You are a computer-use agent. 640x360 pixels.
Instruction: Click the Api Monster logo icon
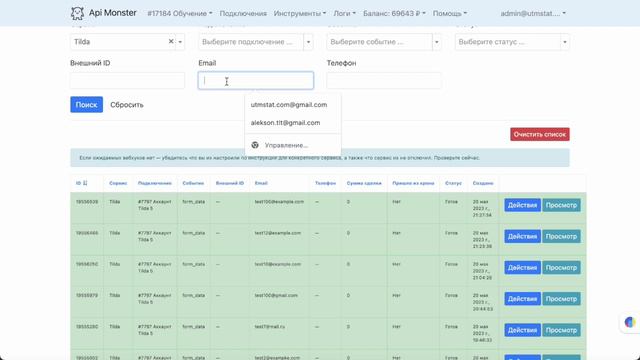pos(77,13)
